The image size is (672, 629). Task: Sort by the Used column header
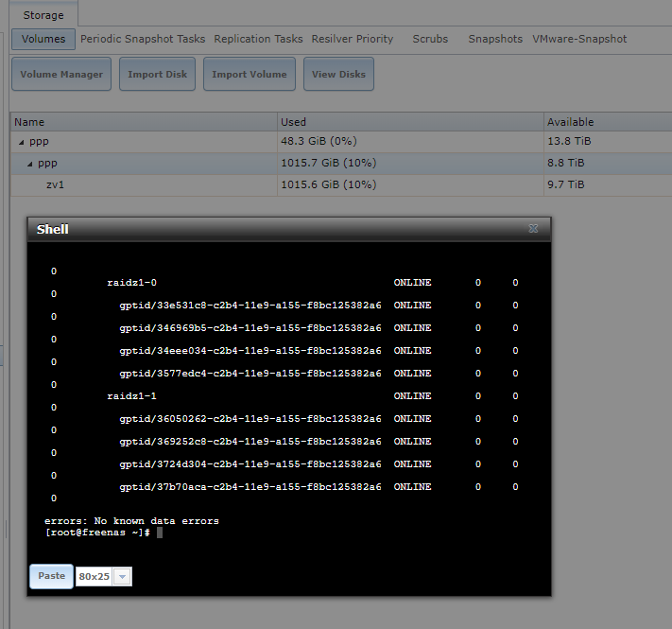(410, 122)
